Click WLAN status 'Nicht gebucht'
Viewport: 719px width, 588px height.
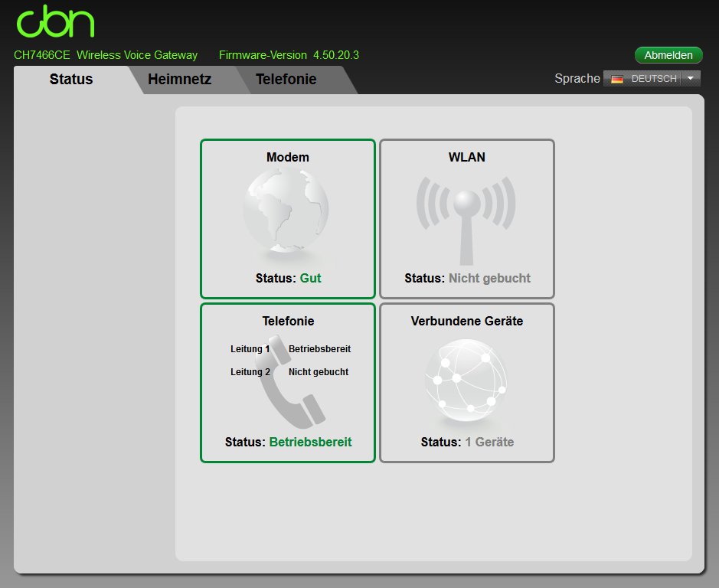tap(489, 279)
